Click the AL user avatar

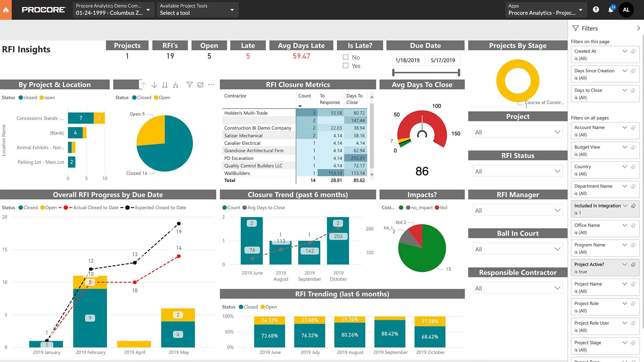626,10
